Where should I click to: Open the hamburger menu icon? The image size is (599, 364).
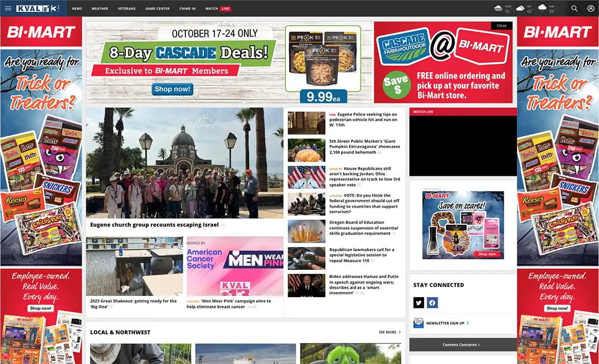8,8
